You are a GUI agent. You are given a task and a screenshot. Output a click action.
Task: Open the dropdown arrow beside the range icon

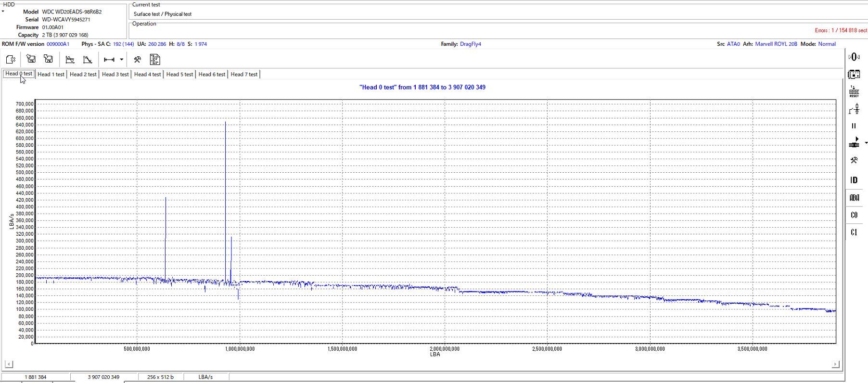(x=122, y=60)
